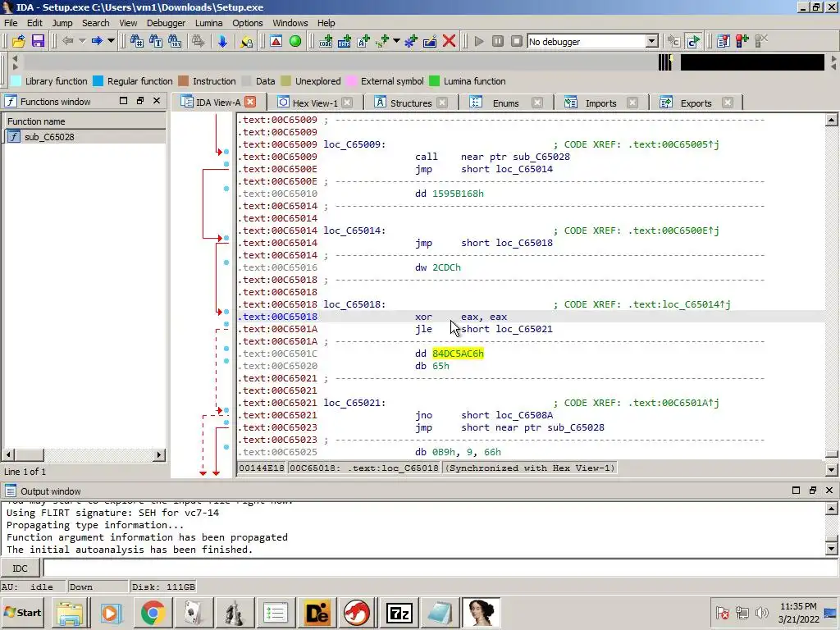Open the Debugger menu
This screenshot has width=840, height=630.
click(x=166, y=23)
